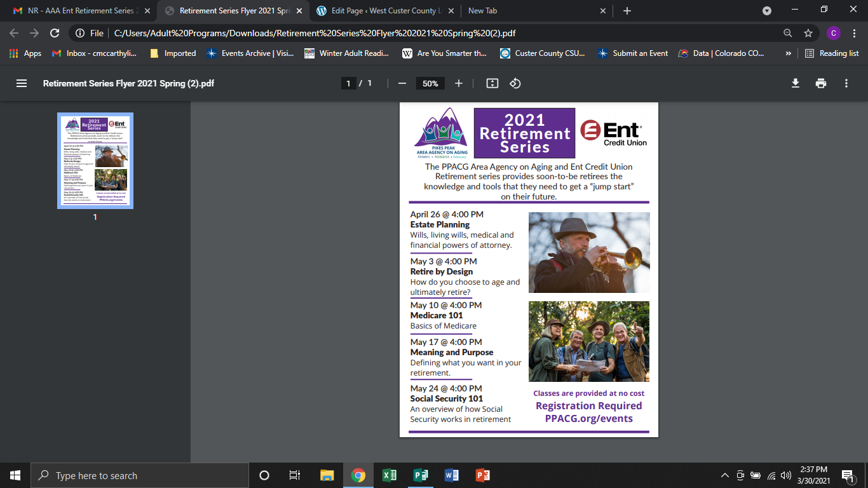Open the Imported bookmarks folder
The height and width of the screenshot is (488, 868).
(173, 53)
